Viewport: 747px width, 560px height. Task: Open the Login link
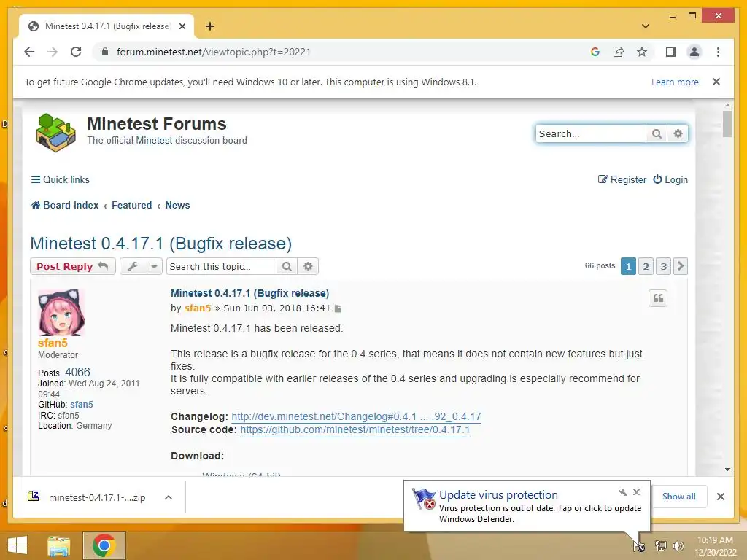[670, 179]
